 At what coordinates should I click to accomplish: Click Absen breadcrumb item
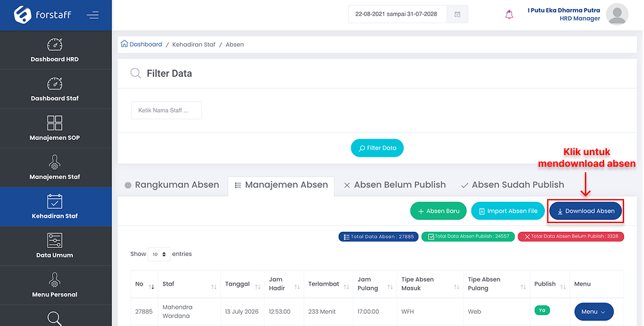[x=234, y=45]
